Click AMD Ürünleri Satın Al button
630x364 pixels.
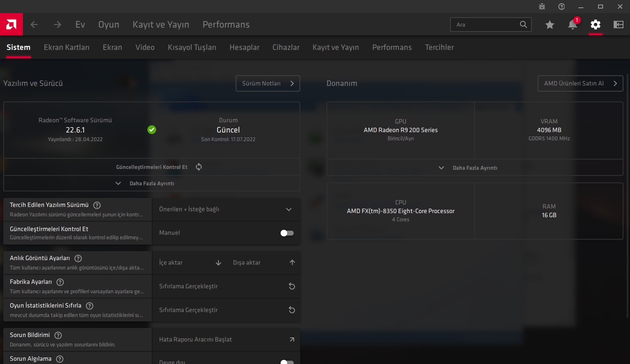(x=580, y=83)
